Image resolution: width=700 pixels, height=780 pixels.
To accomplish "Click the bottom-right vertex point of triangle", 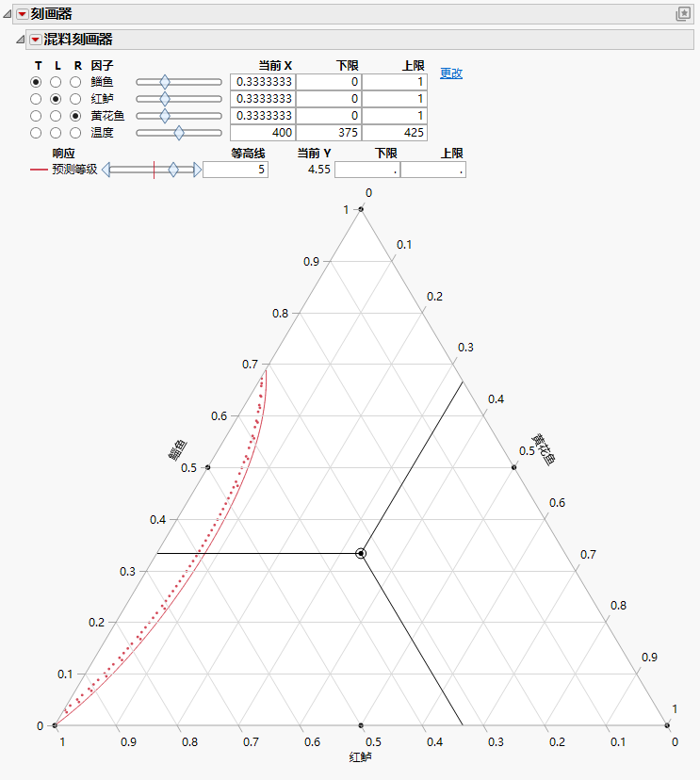I will pos(667,725).
